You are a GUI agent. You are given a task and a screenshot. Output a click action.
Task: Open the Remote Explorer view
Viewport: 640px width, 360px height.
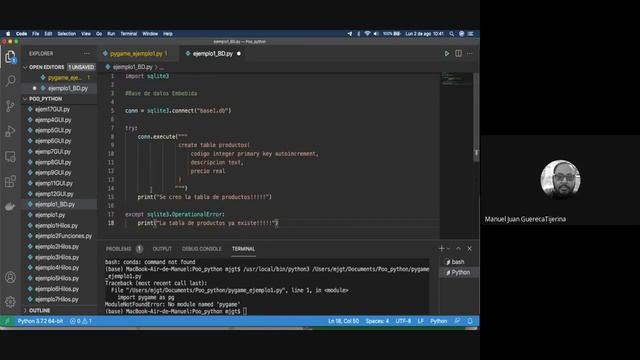(11, 156)
